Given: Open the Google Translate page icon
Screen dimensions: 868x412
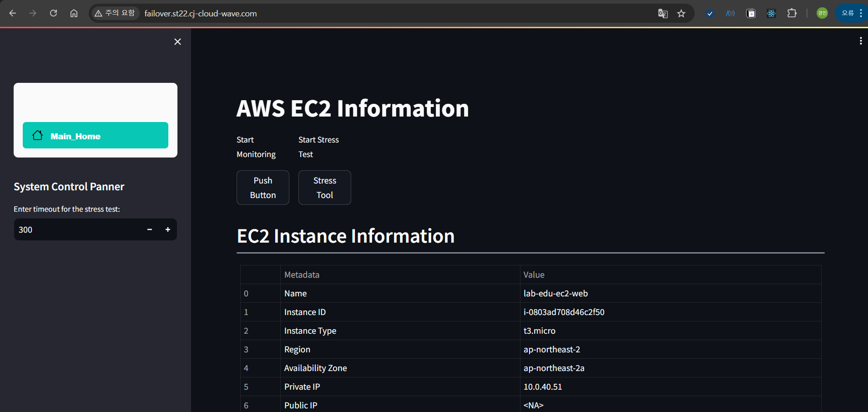Looking at the screenshot, I should pos(663,13).
